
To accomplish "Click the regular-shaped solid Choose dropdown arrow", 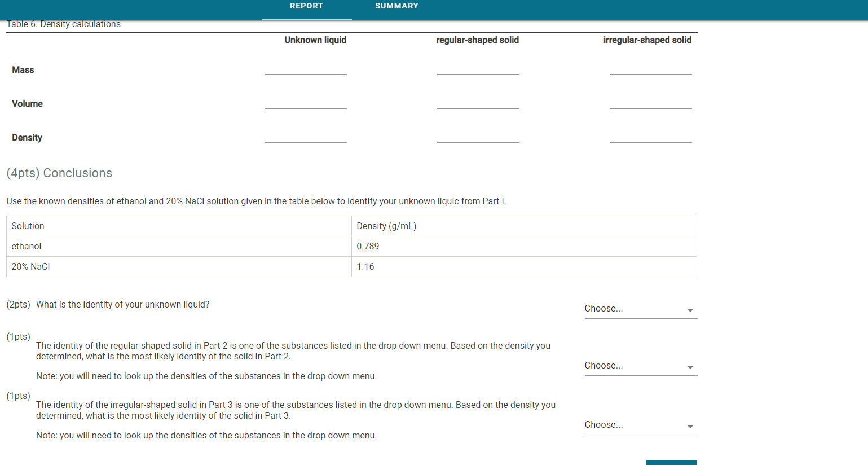I will (x=689, y=366).
